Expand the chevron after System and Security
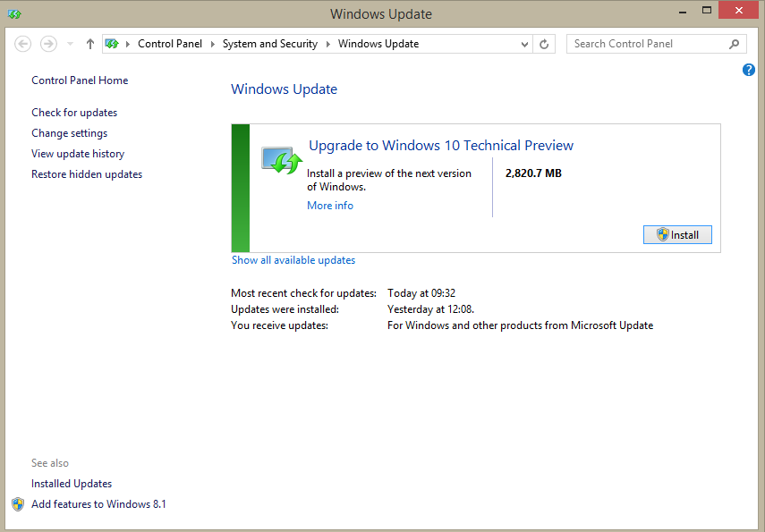 tap(327, 44)
